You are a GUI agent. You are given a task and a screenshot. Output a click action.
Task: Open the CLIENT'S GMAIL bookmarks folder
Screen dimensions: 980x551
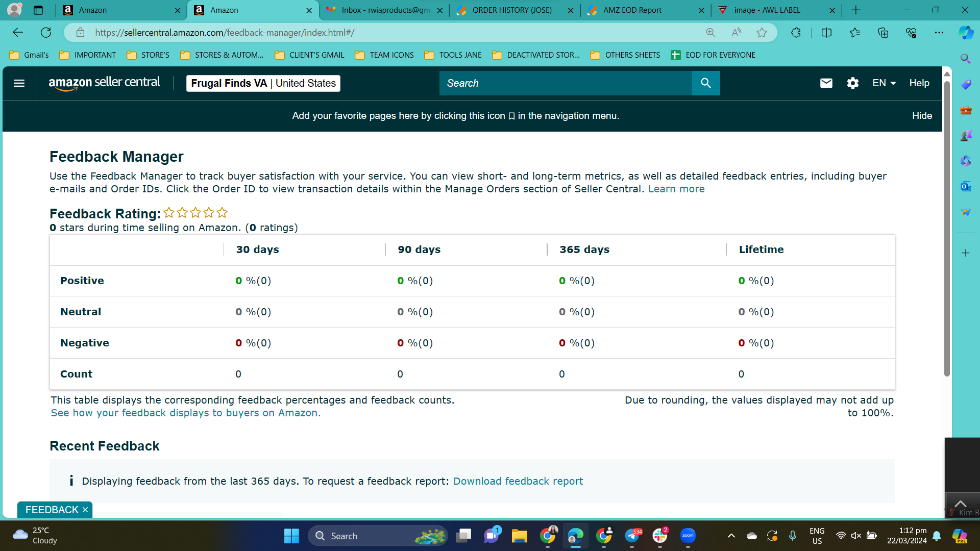309,55
